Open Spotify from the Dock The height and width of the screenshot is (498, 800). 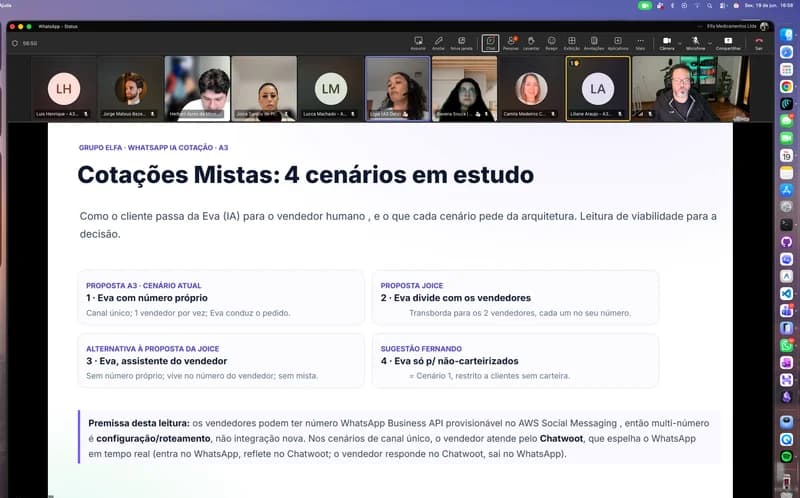coord(786,456)
